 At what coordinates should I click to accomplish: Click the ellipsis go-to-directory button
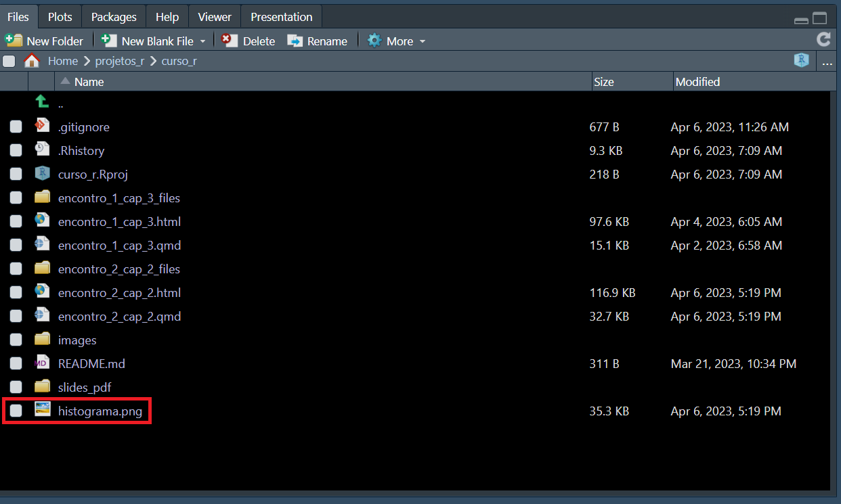(827, 62)
